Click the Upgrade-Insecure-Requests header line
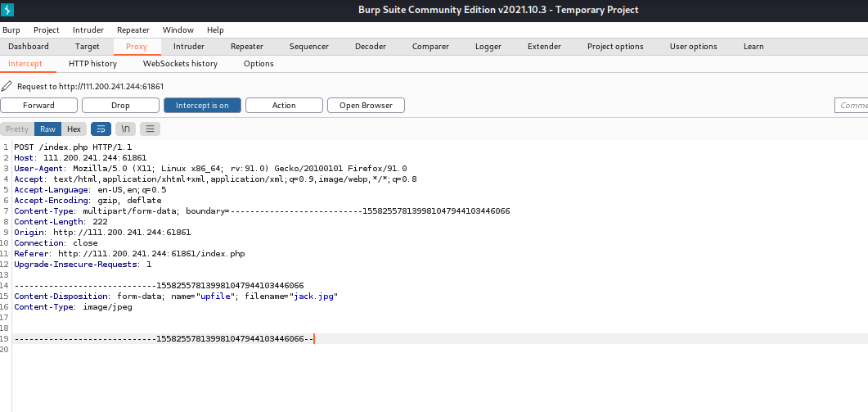This screenshot has height=412, width=868. (x=83, y=265)
